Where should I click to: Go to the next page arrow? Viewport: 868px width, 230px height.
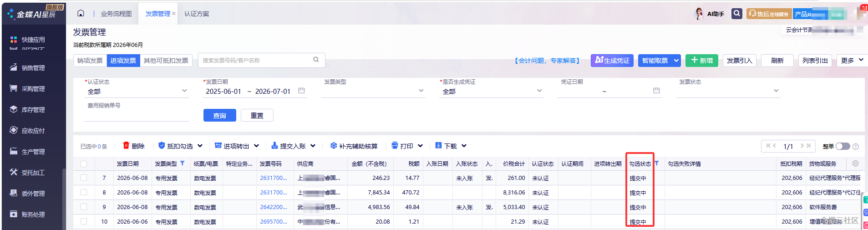pos(802,146)
